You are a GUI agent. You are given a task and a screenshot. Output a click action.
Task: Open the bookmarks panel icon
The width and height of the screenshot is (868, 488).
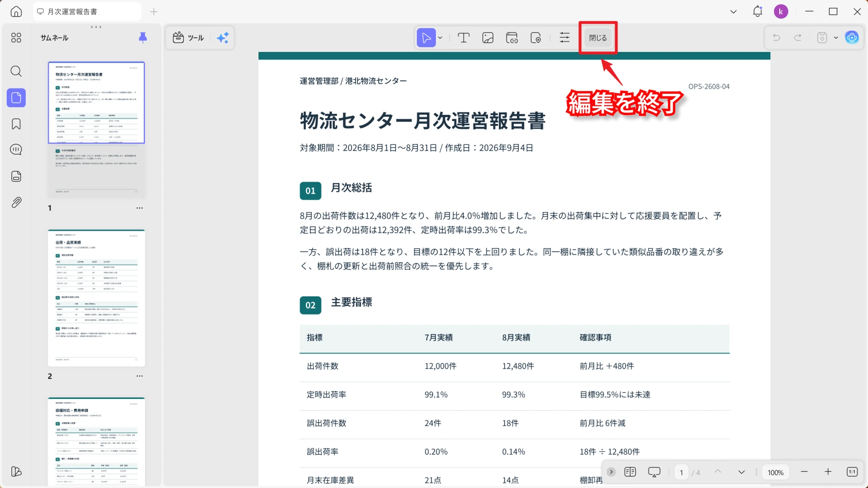click(16, 124)
